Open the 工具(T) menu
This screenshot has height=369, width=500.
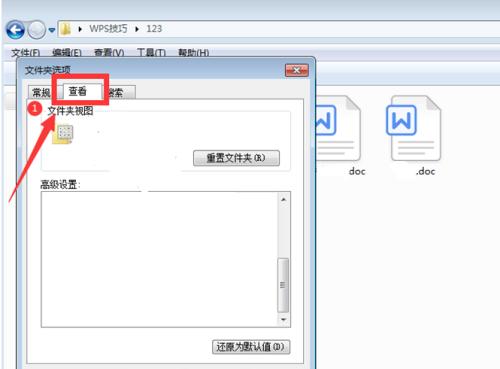pos(151,53)
